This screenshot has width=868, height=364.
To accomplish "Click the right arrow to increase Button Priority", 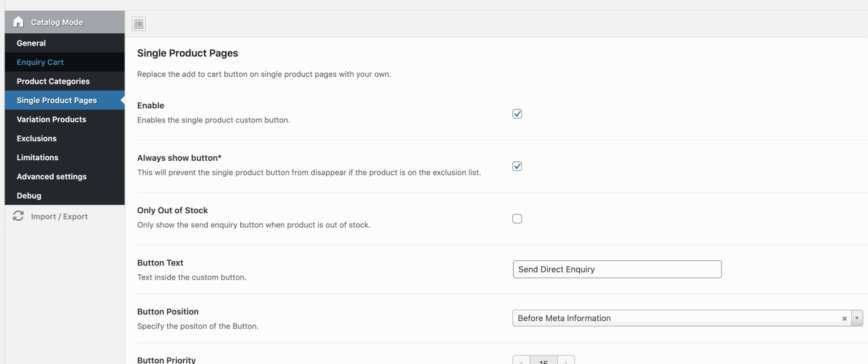I will tap(566, 361).
